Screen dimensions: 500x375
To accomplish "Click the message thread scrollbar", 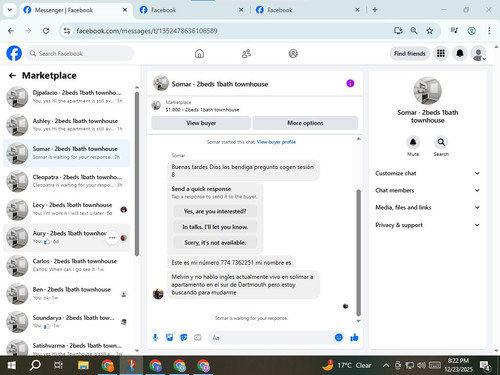I will (359, 252).
